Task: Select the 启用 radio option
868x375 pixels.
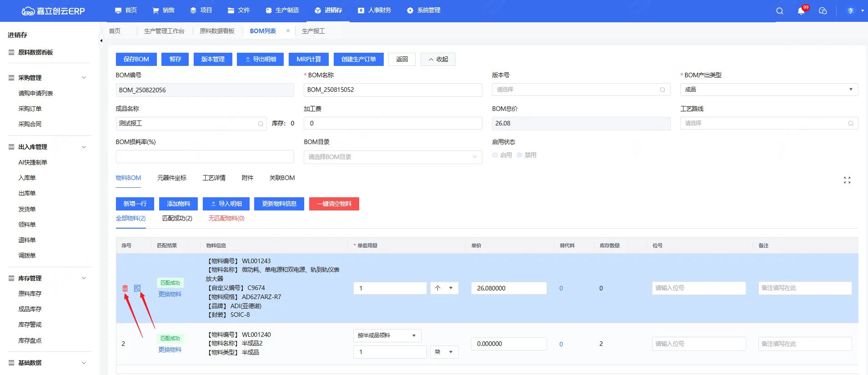Action: click(x=495, y=155)
